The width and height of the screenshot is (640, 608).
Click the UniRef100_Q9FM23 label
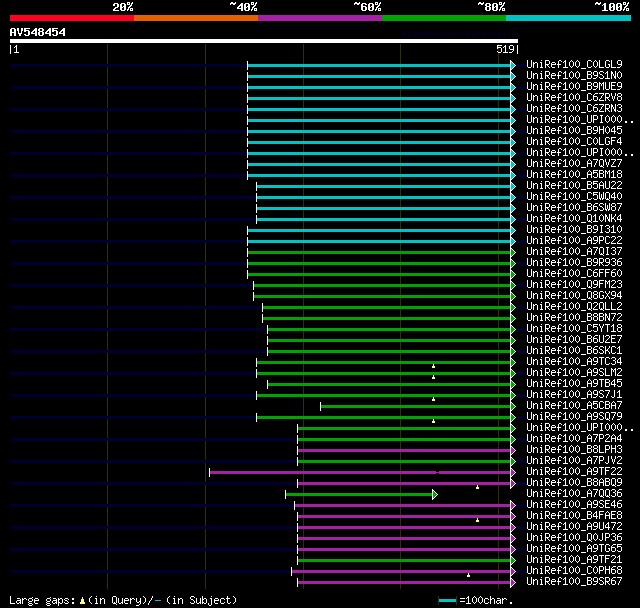click(x=574, y=285)
